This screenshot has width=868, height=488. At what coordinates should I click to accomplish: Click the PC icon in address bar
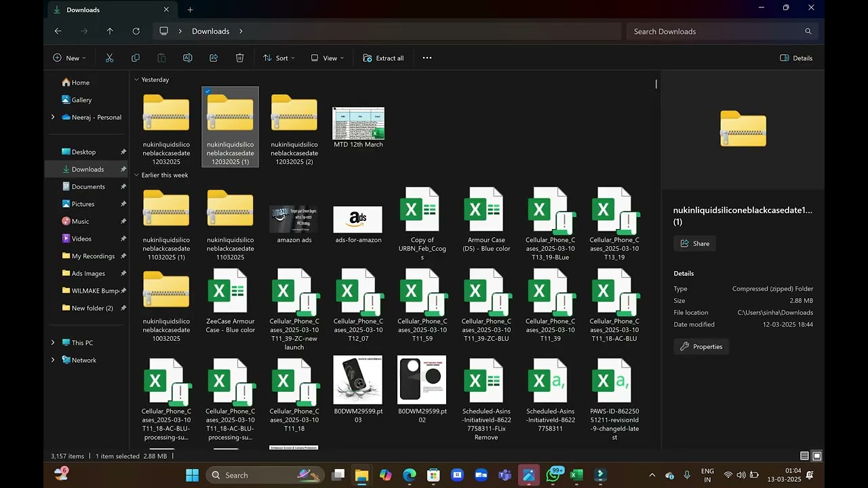click(163, 31)
